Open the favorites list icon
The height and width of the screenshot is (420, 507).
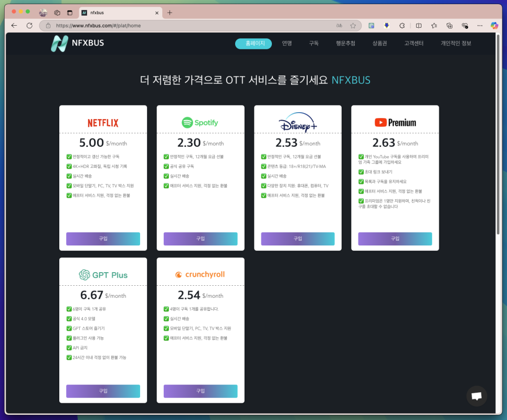pyautogui.click(x=434, y=26)
